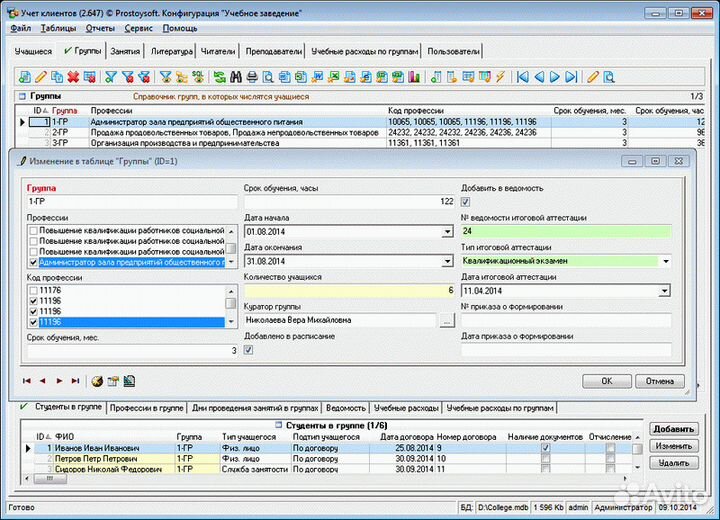Viewport: 720px width, 520px height.
Task: Open the 'Дата начала' date dropdown
Action: pos(447,232)
